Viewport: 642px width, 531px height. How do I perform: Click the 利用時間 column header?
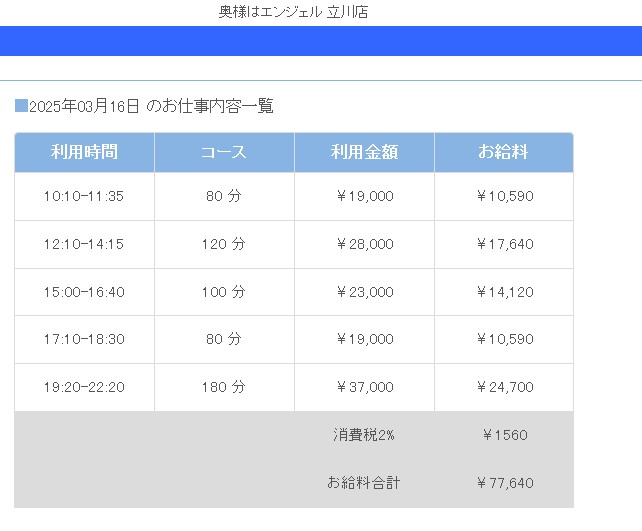[84, 152]
